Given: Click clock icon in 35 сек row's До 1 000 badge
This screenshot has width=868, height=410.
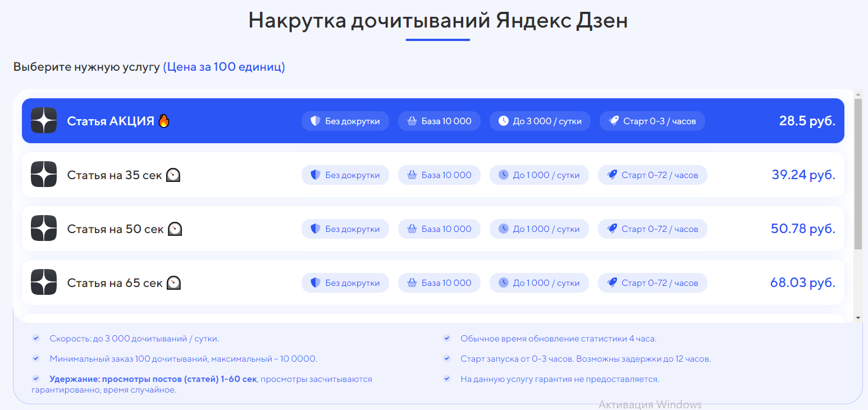Looking at the screenshot, I should tap(504, 175).
